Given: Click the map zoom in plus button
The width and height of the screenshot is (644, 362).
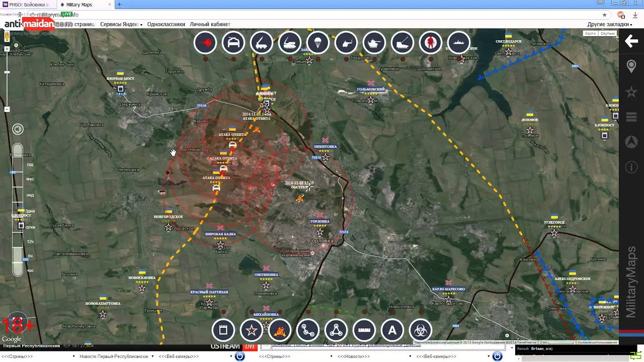Looking at the screenshot, I should point(7,49).
